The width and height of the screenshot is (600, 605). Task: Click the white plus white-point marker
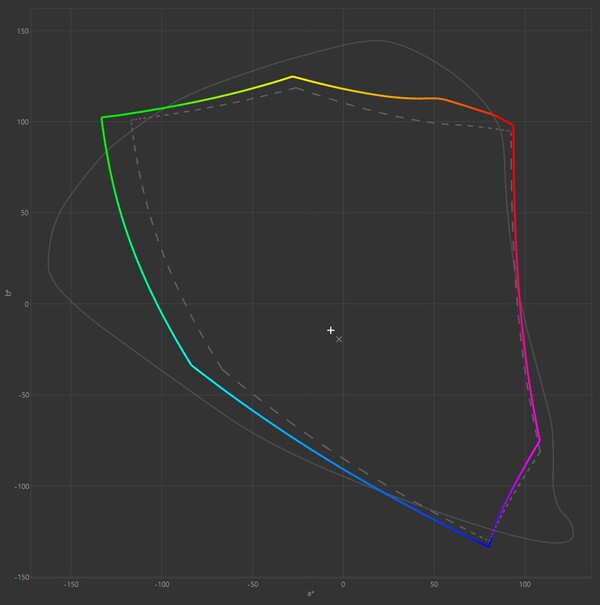click(x=331, y=330)
